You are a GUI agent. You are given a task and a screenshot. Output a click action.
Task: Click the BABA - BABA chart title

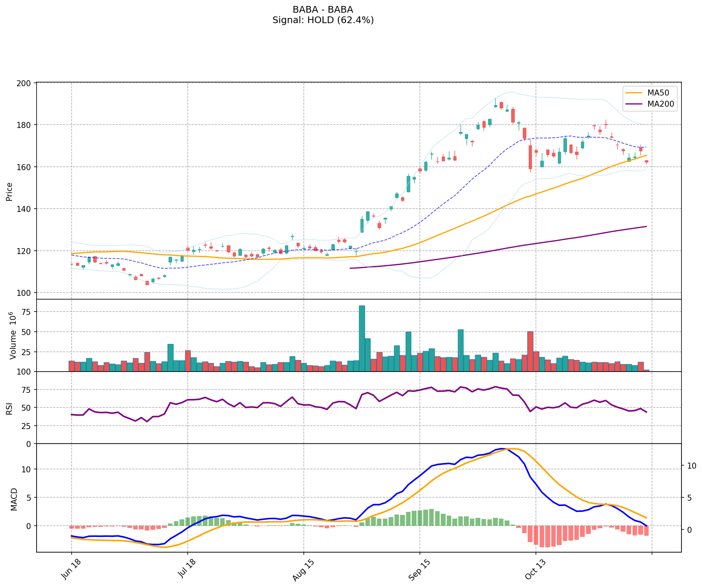[x=323, y=10]
